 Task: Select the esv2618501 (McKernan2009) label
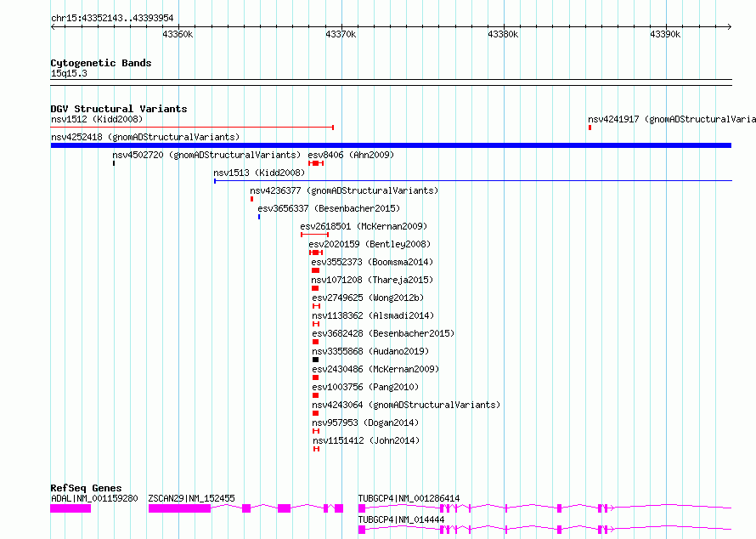(364, 226)
